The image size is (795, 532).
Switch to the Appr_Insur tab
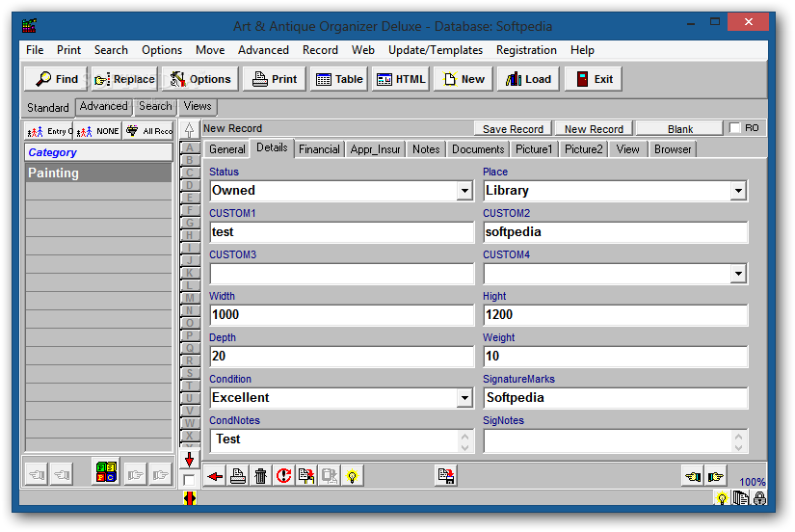pyautogui.click(x=375, y=149)
